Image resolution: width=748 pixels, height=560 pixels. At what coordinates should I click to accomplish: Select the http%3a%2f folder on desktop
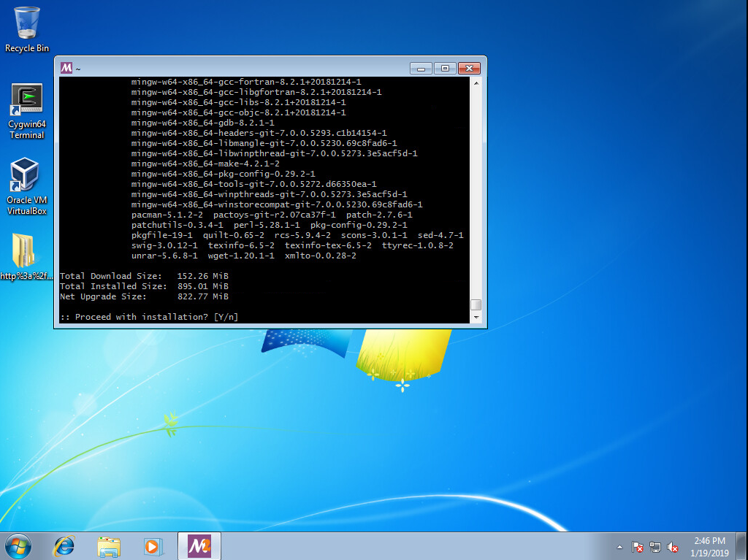(27, 257)
